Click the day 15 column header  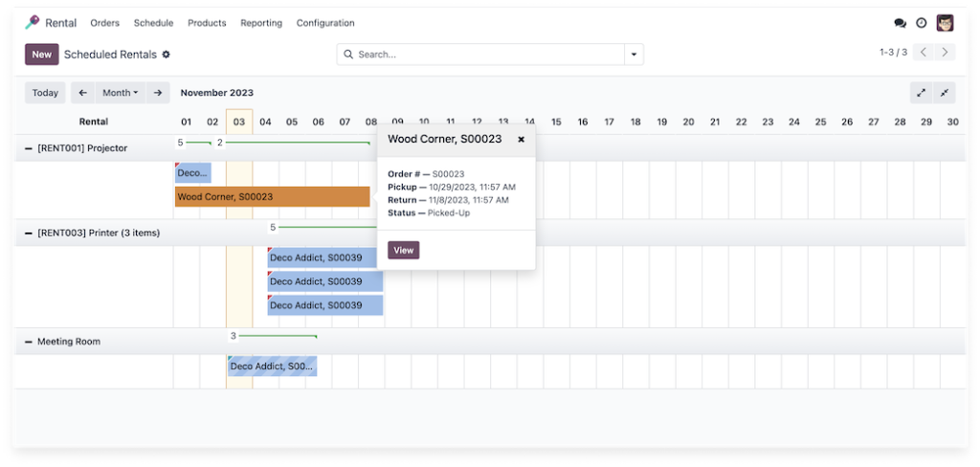tap(556, 122)
